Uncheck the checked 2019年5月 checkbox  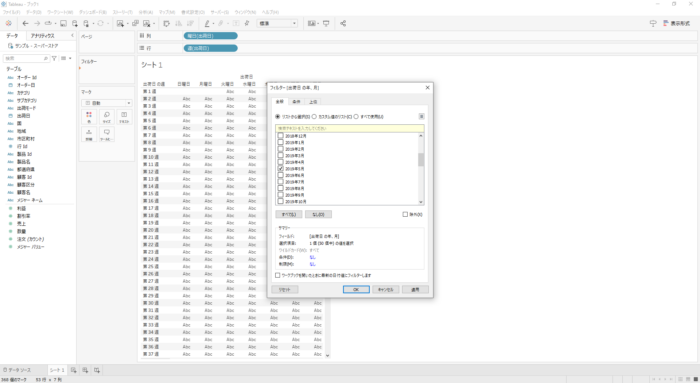(281, 169)
